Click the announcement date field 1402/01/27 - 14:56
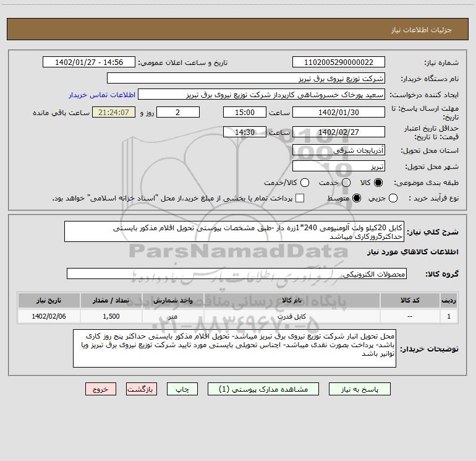 (89, 62)
